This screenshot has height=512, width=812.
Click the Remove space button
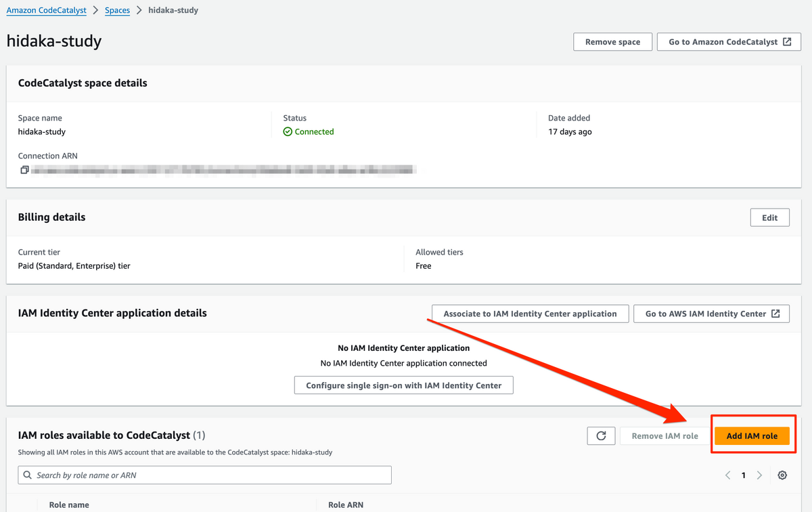point(612,42)
